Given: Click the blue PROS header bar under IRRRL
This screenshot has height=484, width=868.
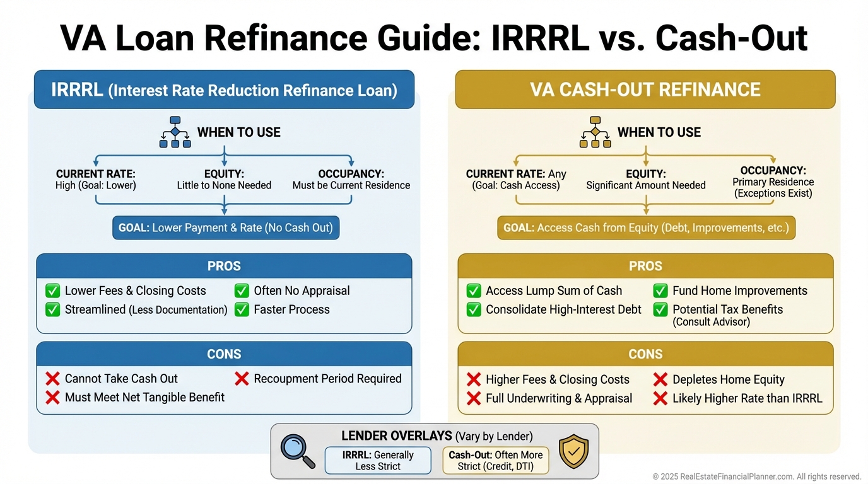Looking at the screenshot, I should coord(224,266).
